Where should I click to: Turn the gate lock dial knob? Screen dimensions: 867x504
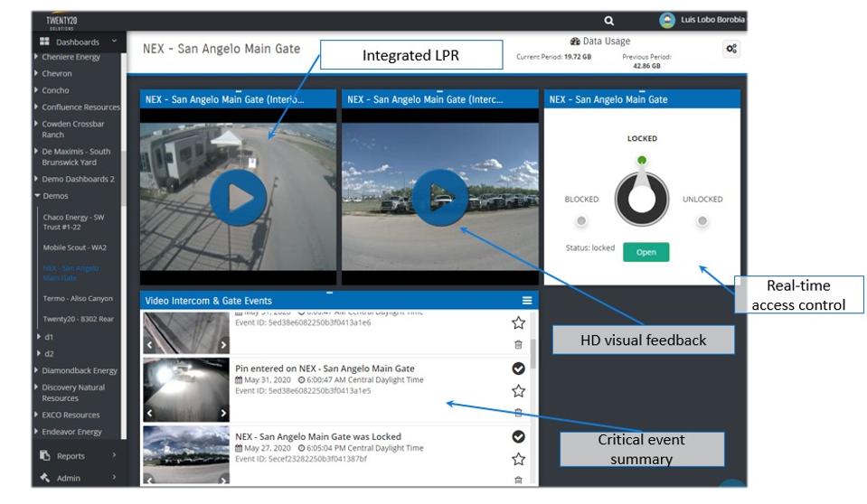pyautogui.click(x=641, y=199)
